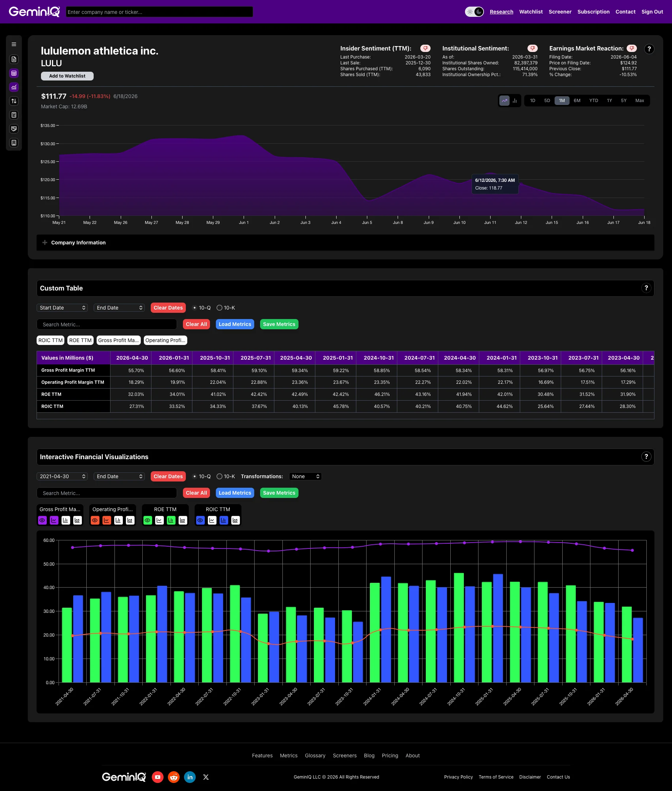Viewport: 672px width, 791px height.
Task: Open the up-down arrows sidebar icon
Action: click(14, 101)
